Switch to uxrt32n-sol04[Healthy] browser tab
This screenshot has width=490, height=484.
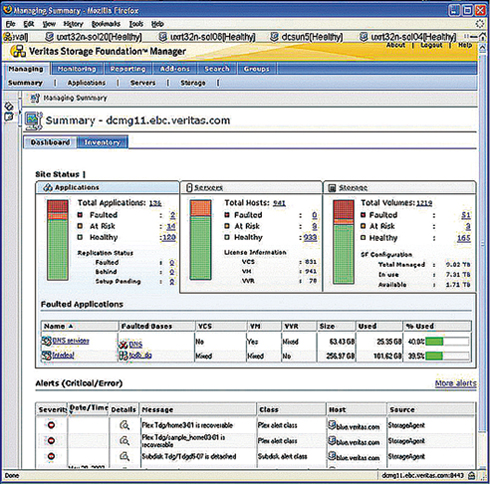(x=408, y=37)
